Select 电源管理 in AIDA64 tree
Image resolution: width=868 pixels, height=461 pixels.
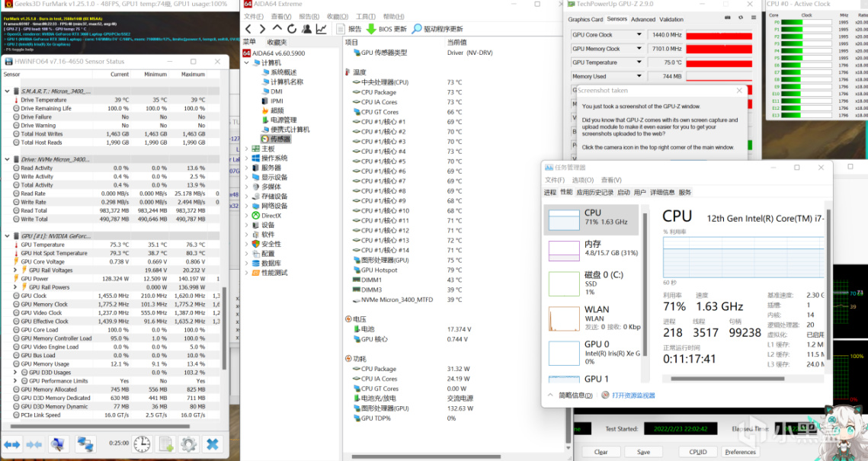click(280, 120)
